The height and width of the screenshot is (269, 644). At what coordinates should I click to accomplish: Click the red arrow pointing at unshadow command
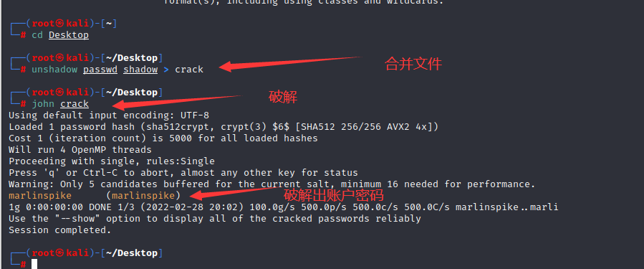289,62
